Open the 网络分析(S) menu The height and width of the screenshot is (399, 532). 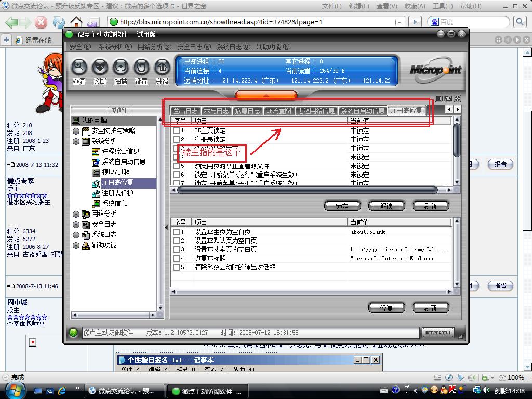pos(154,47)
